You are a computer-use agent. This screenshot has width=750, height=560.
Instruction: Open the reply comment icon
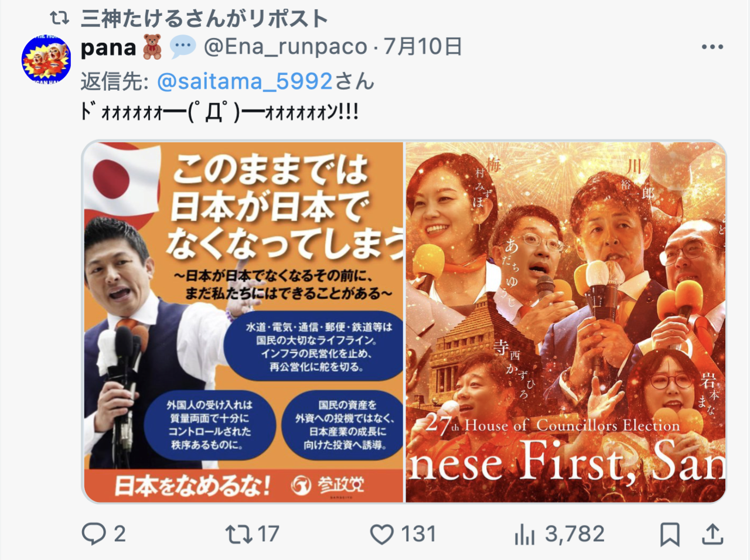point(93,534)
